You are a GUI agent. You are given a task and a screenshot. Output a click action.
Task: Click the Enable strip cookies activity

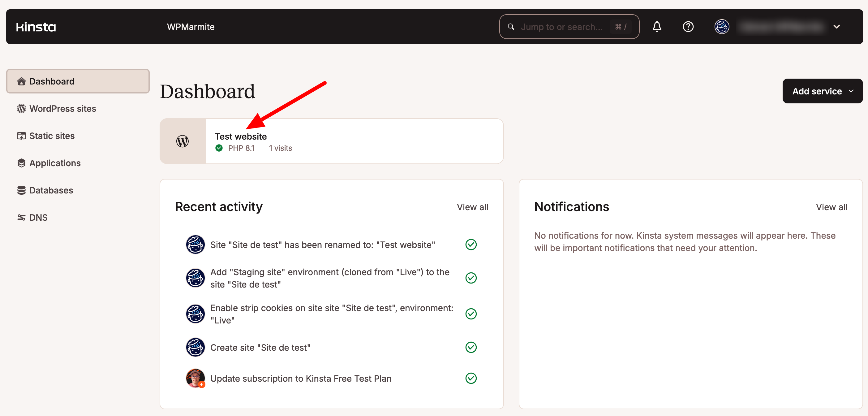click(332, 314)
